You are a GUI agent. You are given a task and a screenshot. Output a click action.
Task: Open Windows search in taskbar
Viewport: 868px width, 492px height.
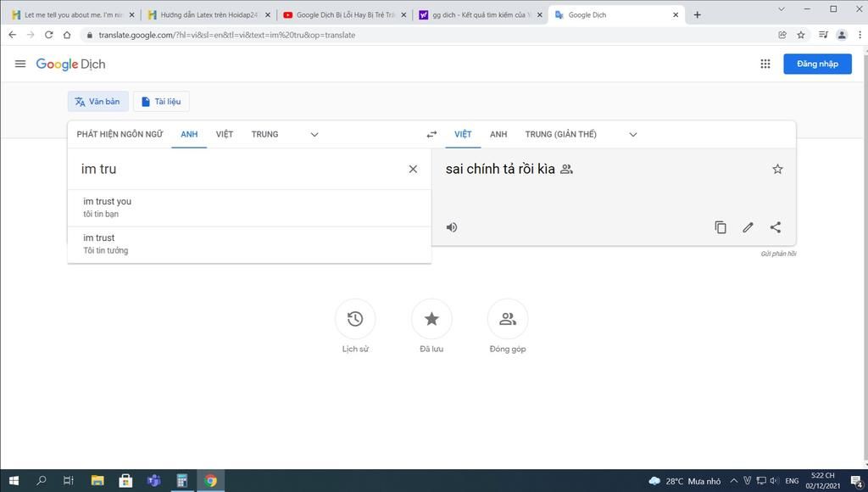41,480
